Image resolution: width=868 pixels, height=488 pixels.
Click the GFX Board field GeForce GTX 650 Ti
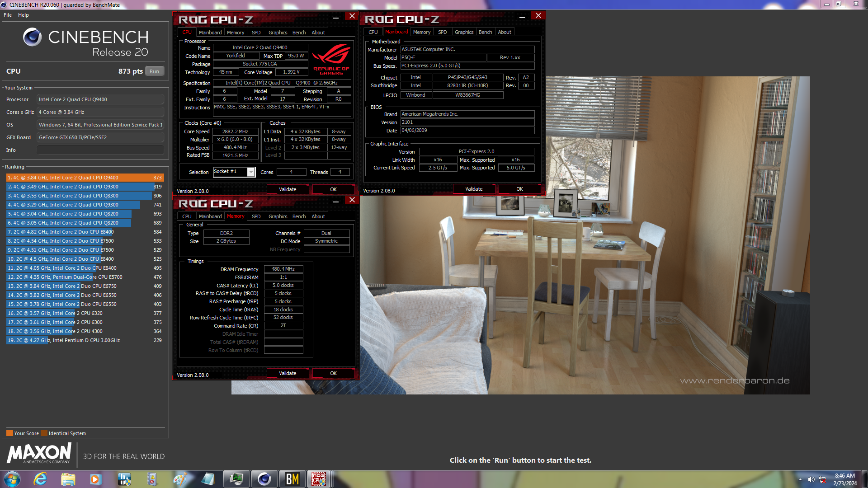pyautogui.click(x=100, y=137)
